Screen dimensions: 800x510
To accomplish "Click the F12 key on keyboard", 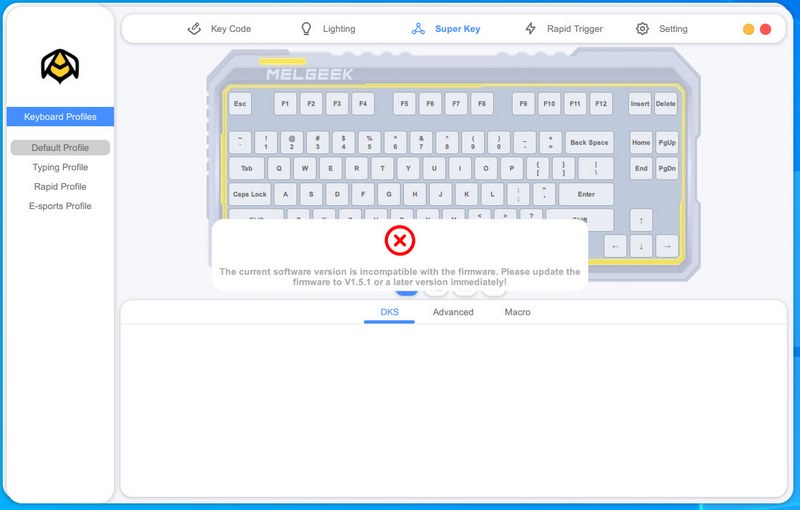I will (x=601, y=104).
